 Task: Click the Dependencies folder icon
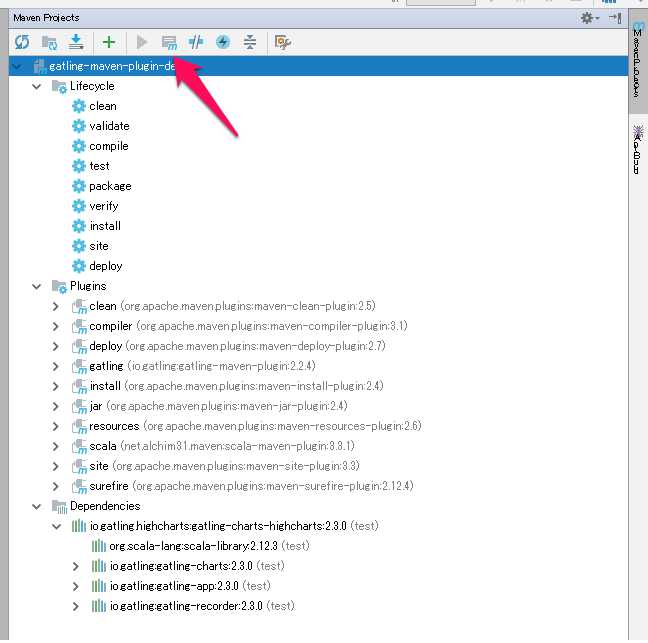[59, 507]
